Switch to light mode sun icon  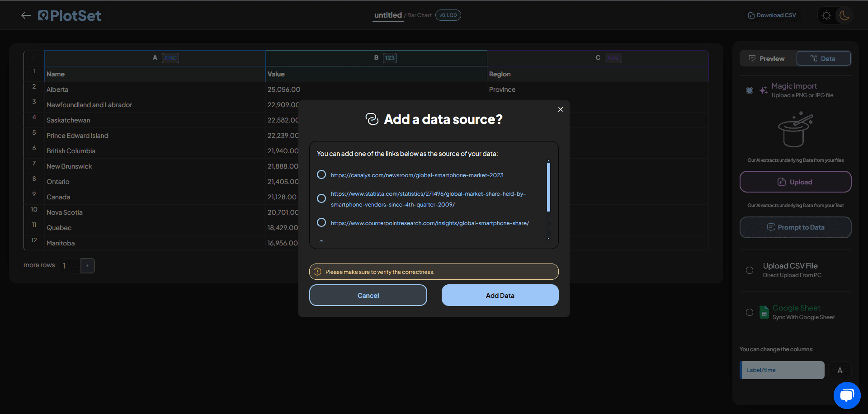pos(826,15)
